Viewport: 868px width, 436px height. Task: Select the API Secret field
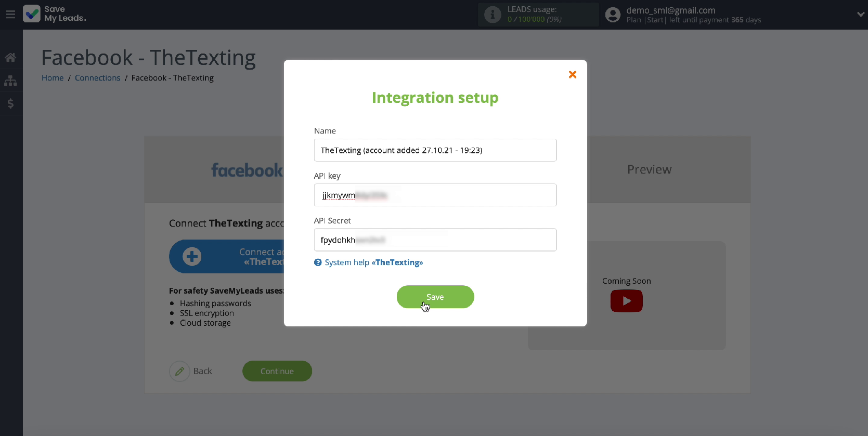pyautogui.click(x=435, y=240)
